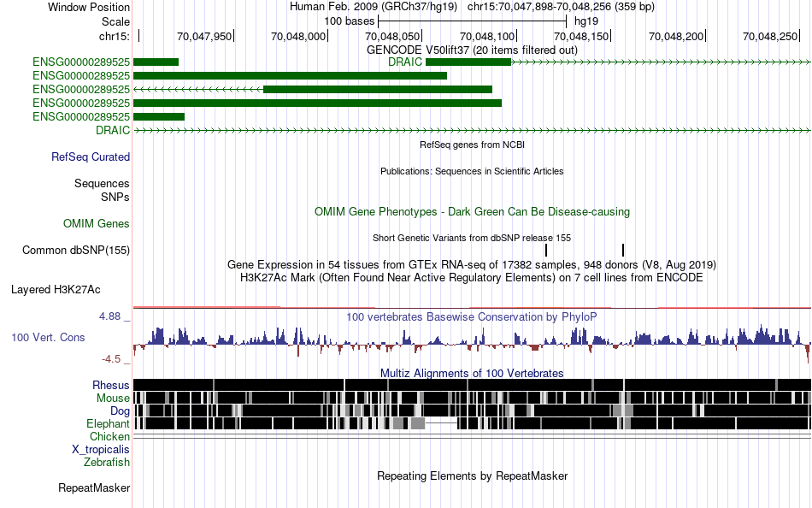The image size is (812, 508).
Task: Click the "chr15:" ruler label
Action: coord(115,36)
